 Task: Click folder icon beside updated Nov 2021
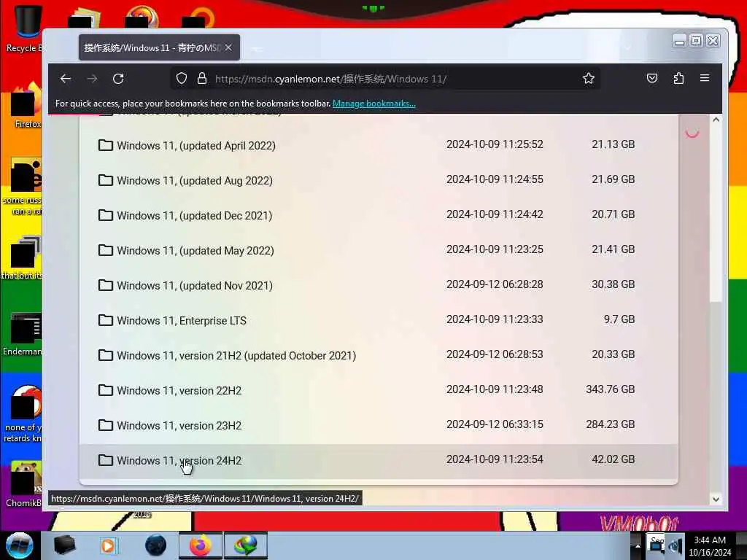tap(105, 285)
